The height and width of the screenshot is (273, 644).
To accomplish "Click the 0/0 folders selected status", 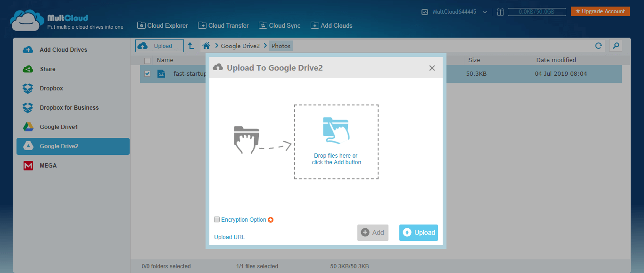I will pos(166,266).
